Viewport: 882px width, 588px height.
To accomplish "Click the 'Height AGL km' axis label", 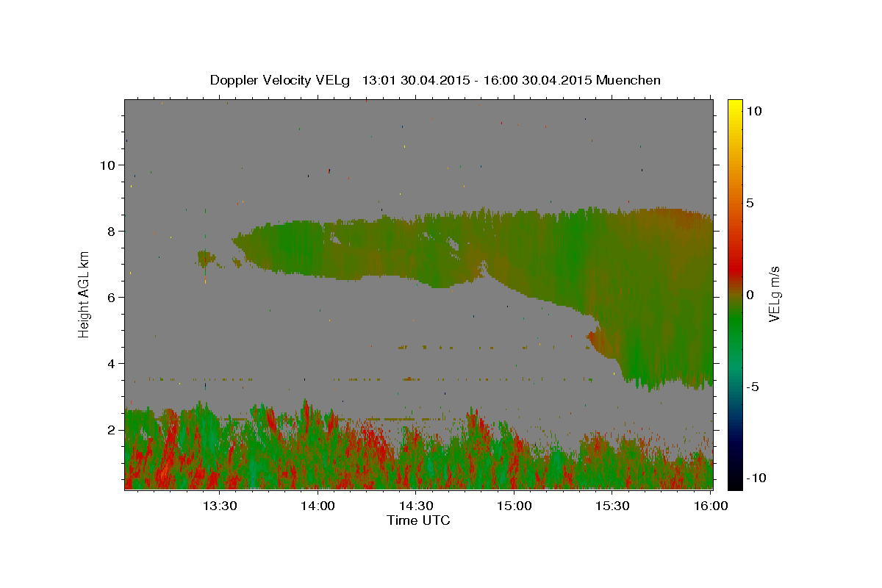I will (85, 293).
